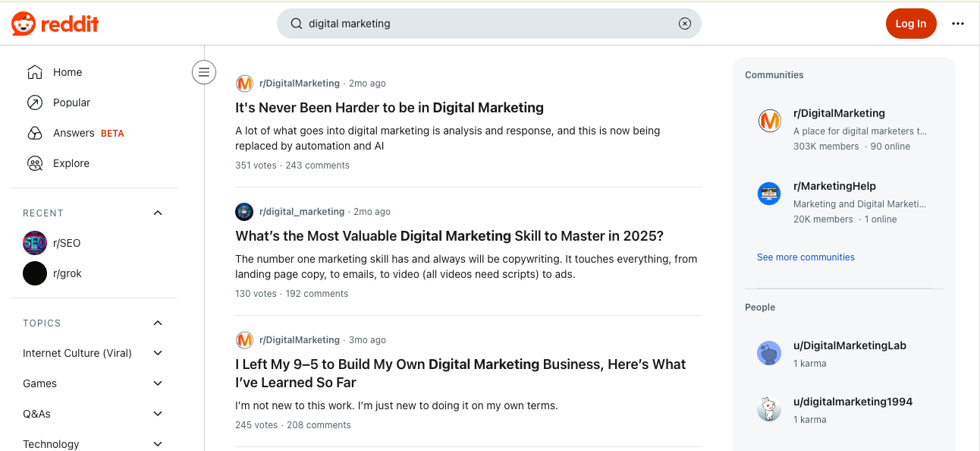Click the Log In button
This screenshot has height=451, width=980.
coord(911,24)
